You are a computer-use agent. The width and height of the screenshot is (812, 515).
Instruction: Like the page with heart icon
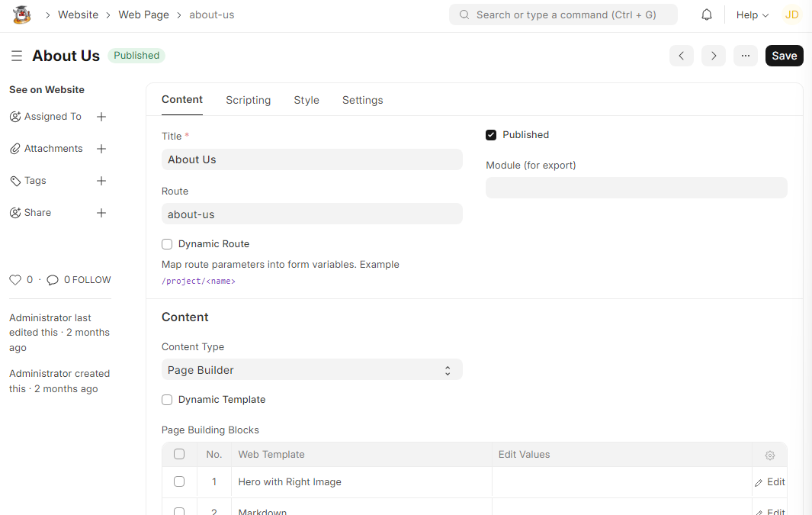click(15, 280)
